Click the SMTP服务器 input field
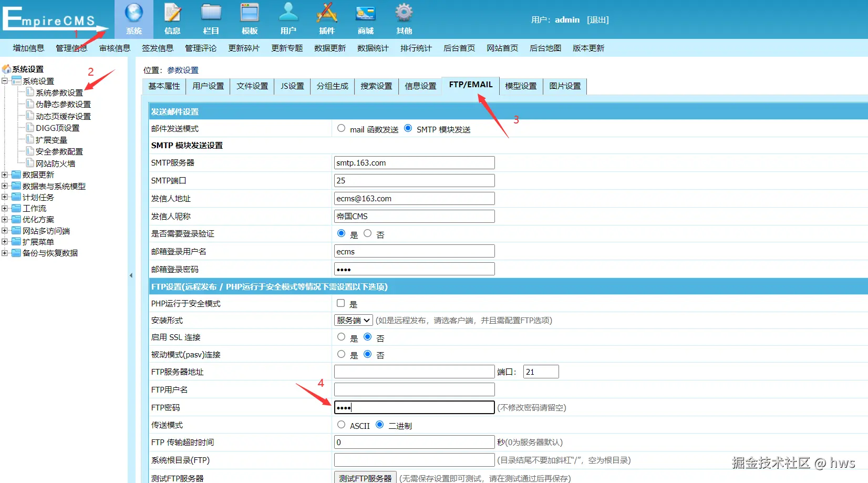This screenshot has height=483, width=868. tap(415, 163)
